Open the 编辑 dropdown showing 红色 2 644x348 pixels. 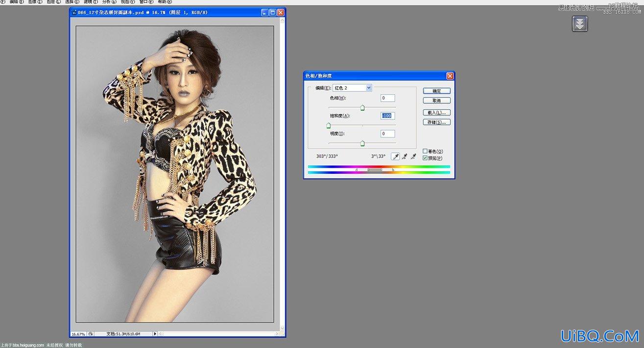[352, 88]
